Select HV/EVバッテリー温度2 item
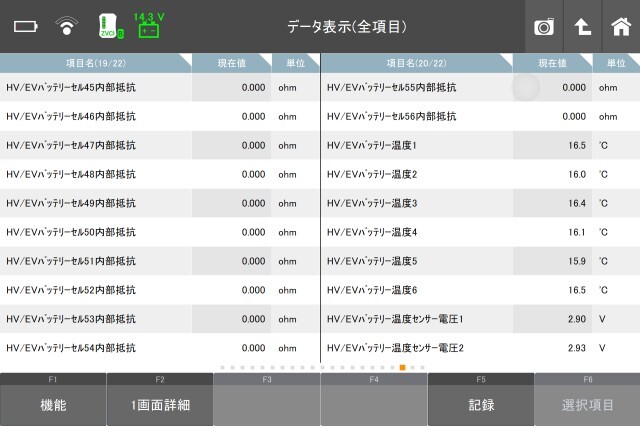Image resolution: width=640 pixels, height=426 pixels. pos(480,174)
